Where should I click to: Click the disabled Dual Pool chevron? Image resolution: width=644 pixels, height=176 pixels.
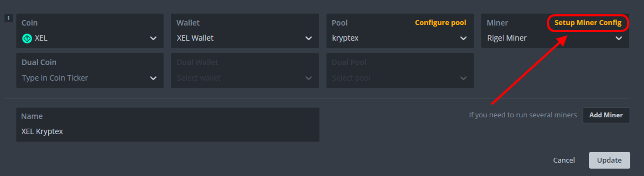pos(463,78)
